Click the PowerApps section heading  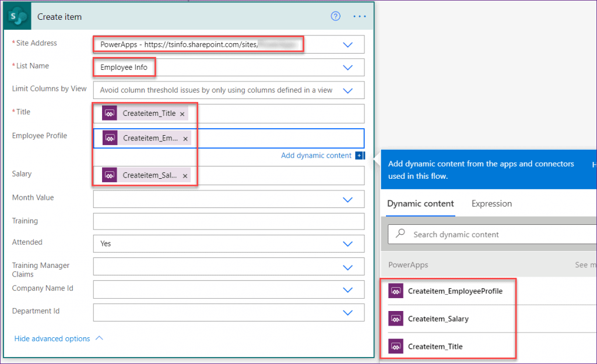[408, 265]
